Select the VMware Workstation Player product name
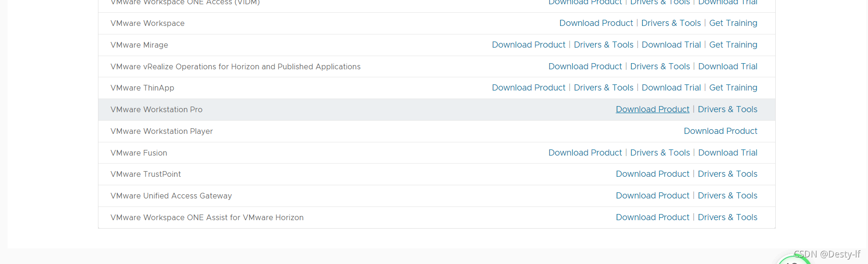 [162, 132]
